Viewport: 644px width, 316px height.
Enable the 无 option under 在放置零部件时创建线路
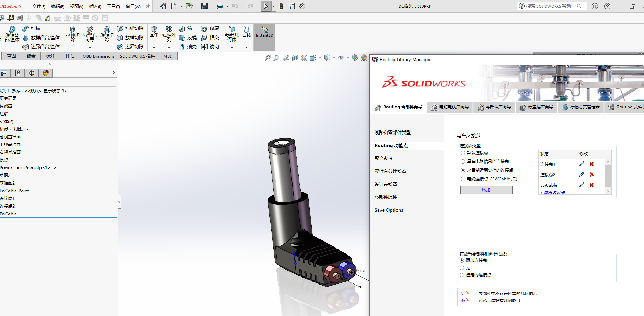461,267
